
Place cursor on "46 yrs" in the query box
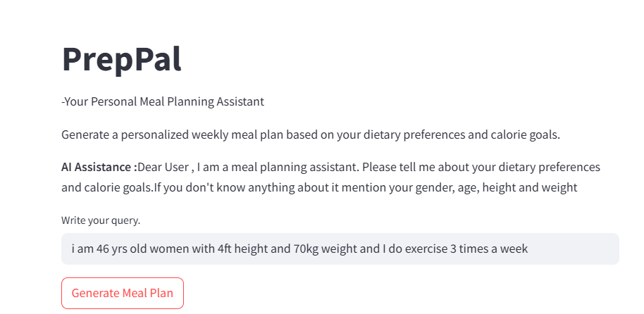112,249
